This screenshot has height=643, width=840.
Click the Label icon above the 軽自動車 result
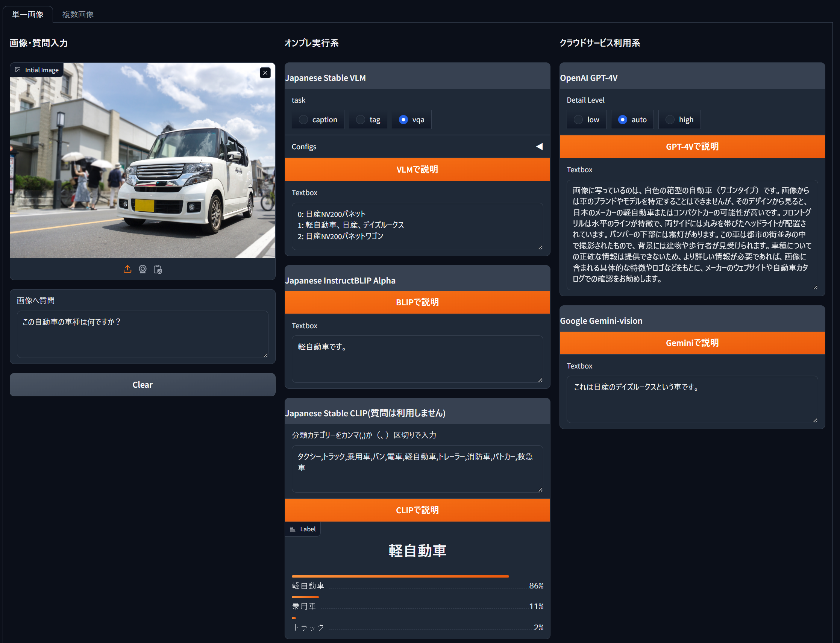tap(293, 529)
